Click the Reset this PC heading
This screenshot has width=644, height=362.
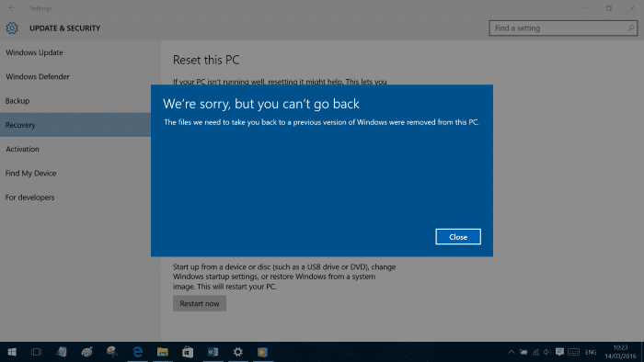206,60
